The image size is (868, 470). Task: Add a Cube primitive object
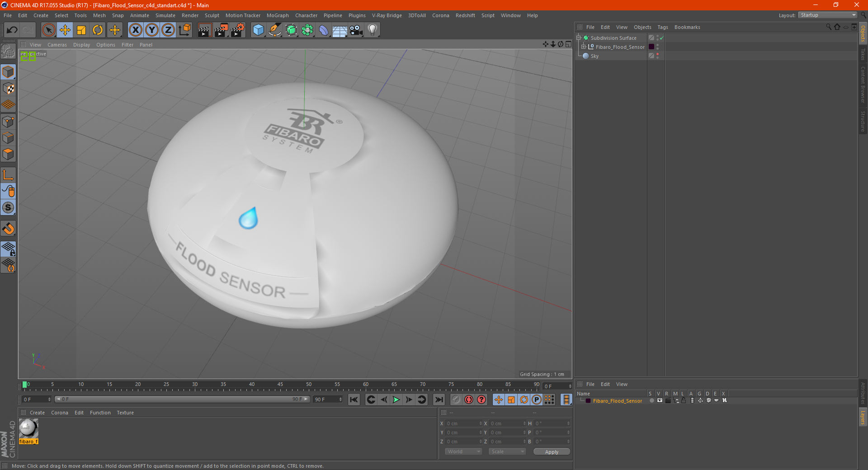click(258, 30)
